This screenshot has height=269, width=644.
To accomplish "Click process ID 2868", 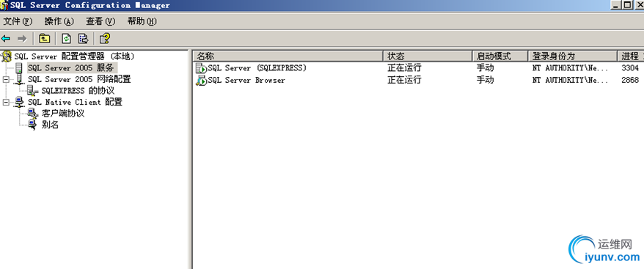I will (630, 80).
